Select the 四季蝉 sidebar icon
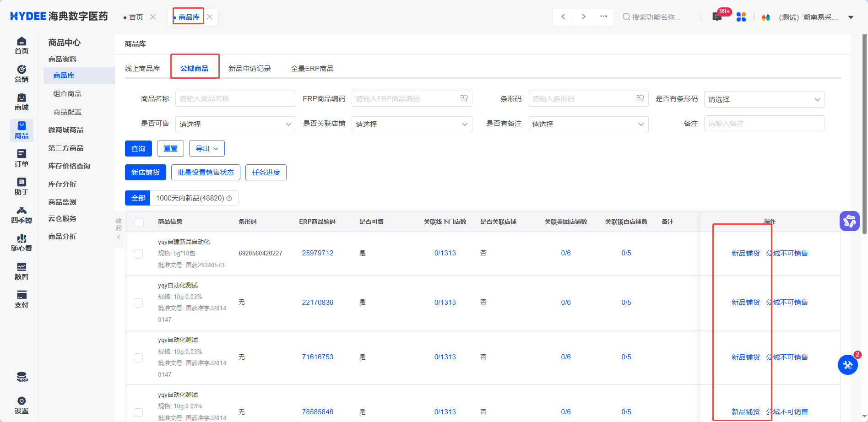Viewport: 868px width, 422px height. pyautogui.click(x=22, y=215)
